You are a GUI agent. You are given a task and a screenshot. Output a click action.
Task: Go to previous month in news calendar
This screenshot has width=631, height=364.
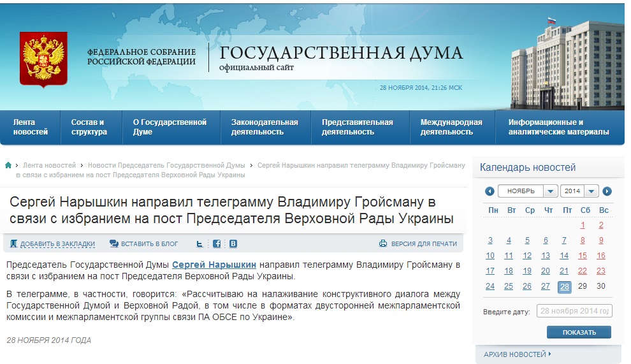click(490, 191)
